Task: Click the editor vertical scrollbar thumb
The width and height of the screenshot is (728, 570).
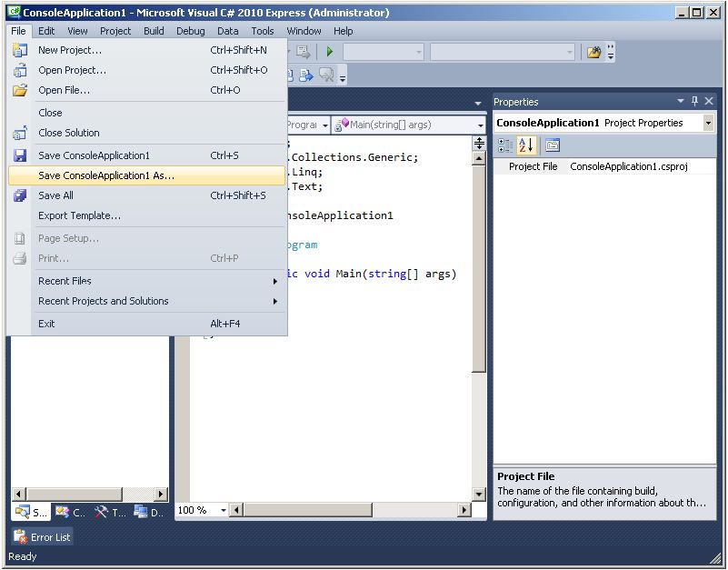Action: (x=479, y=268)
